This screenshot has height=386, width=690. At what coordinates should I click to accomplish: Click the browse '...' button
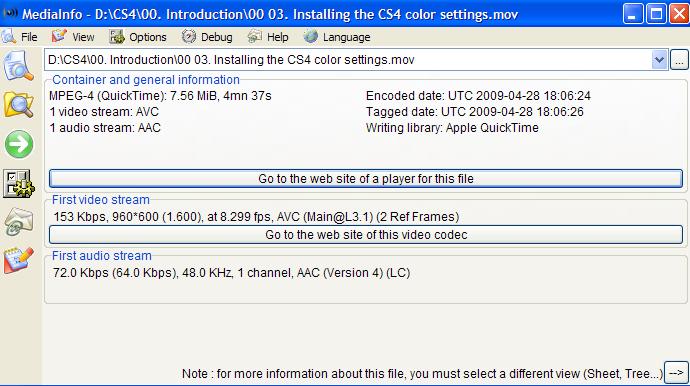click(679, 60)
